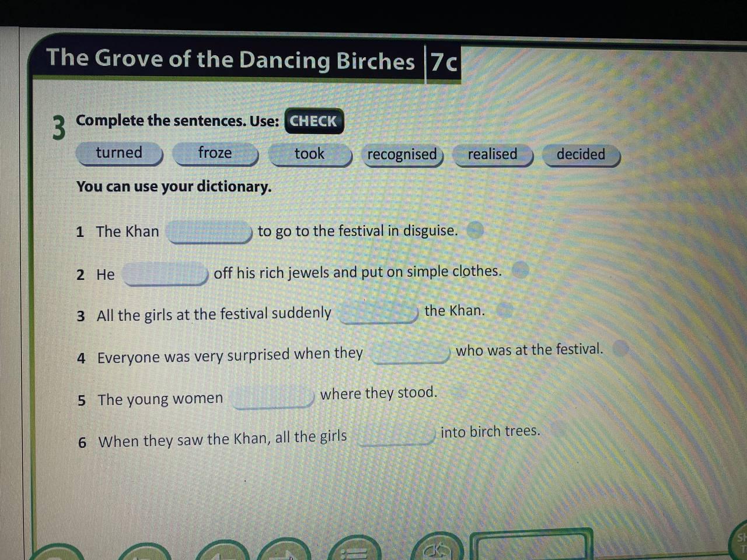Click the blank after 'The young women'
Image resolution: width=747 pixels, height=560 pixels.
point(273,398)
